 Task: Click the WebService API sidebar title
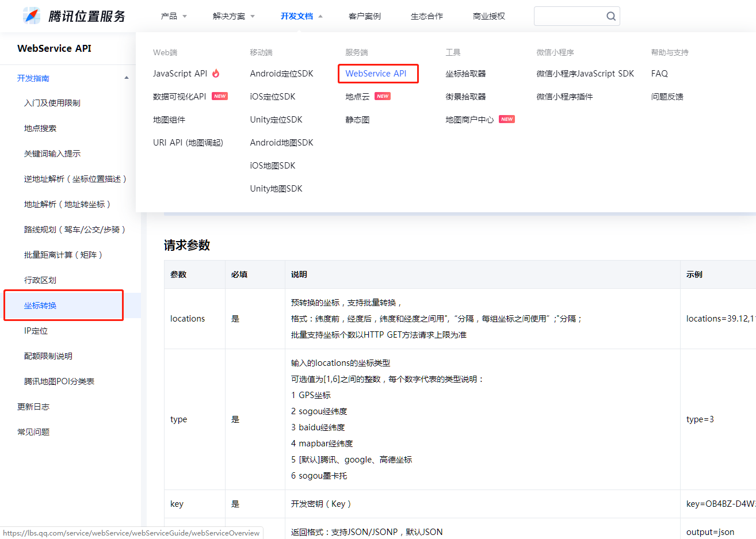[55, 48]
